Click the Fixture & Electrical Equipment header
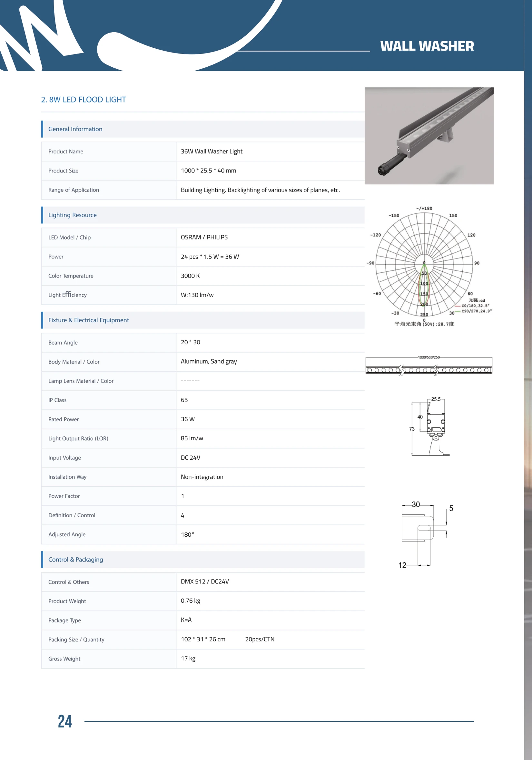Image resolution: width=532 pixels, height=760 pixels. [203, 320]
